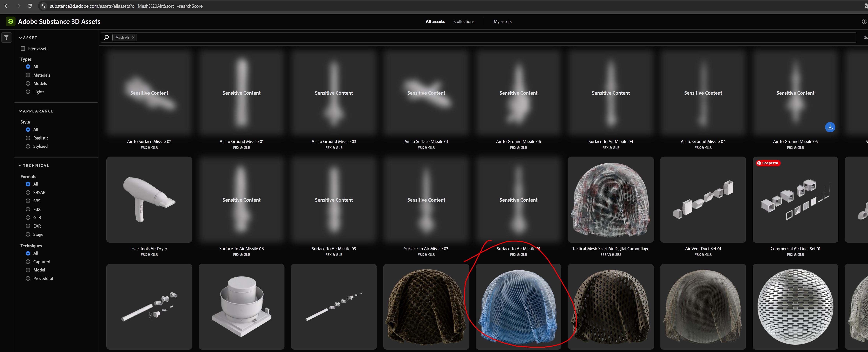Open the help question mark icon
This screenshot has width=868, height=352.
pyautogui.click(x=864, y=22)
